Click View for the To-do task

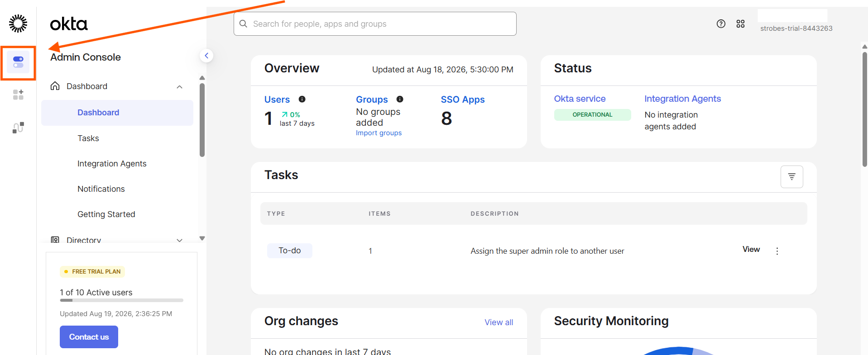pyautogui.click(x=751, y=249)
